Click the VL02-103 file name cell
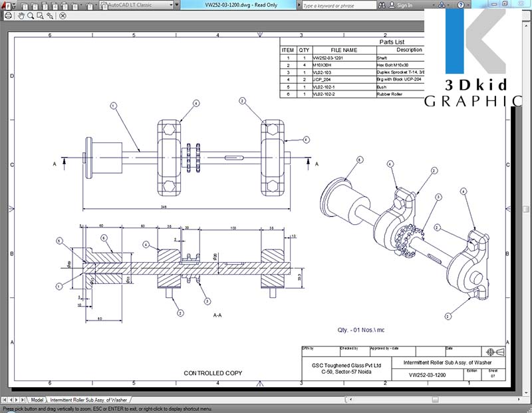The height and width of the screenshot is (413, 532). click(x=344, y=72)
